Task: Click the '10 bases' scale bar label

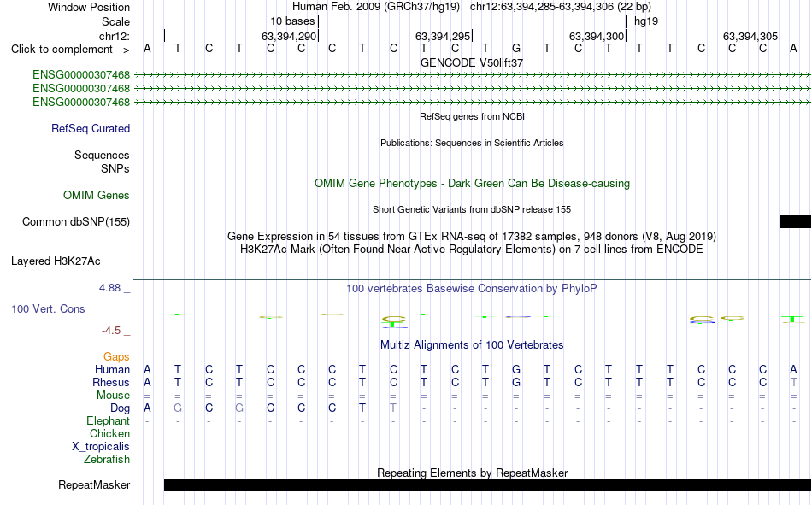Action: click(x=292, y=21)
